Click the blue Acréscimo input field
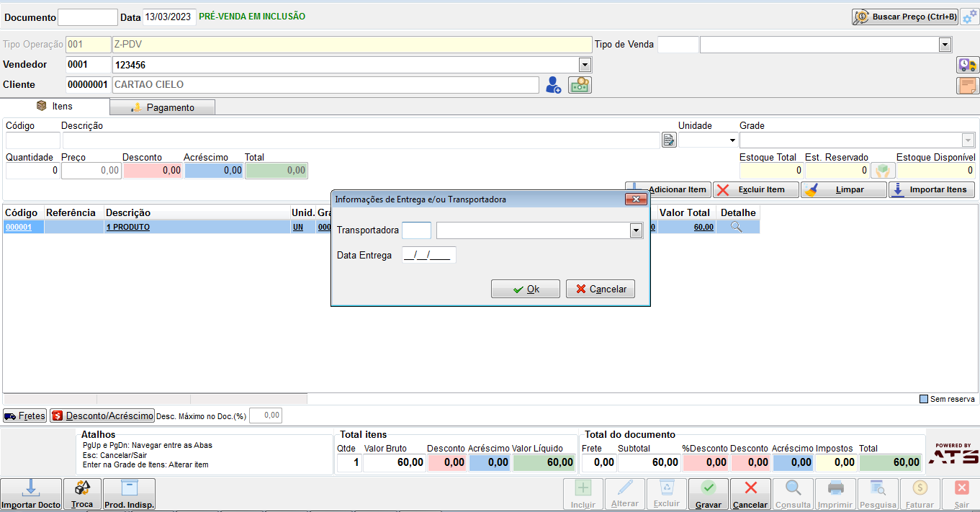 coord(214,171)
